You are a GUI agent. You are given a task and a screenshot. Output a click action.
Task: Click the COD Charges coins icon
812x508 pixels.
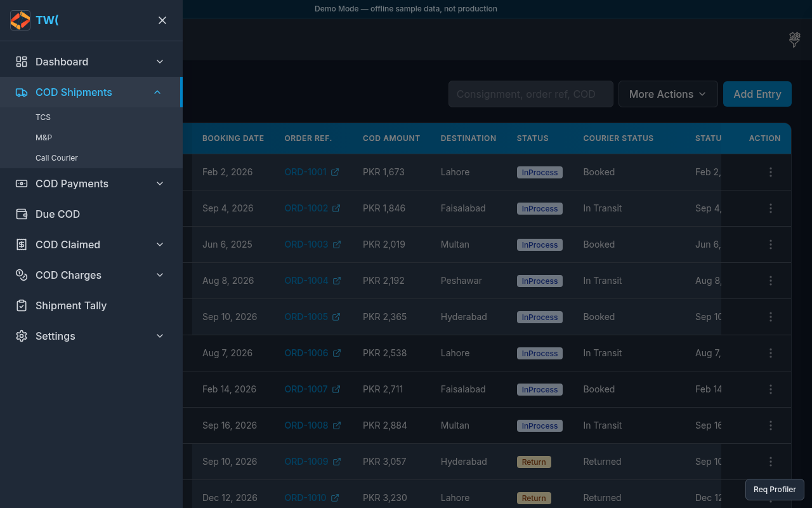22,275
